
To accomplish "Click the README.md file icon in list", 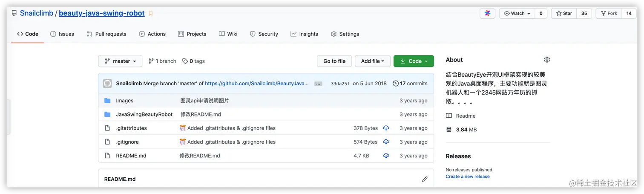I will [107, 156].
